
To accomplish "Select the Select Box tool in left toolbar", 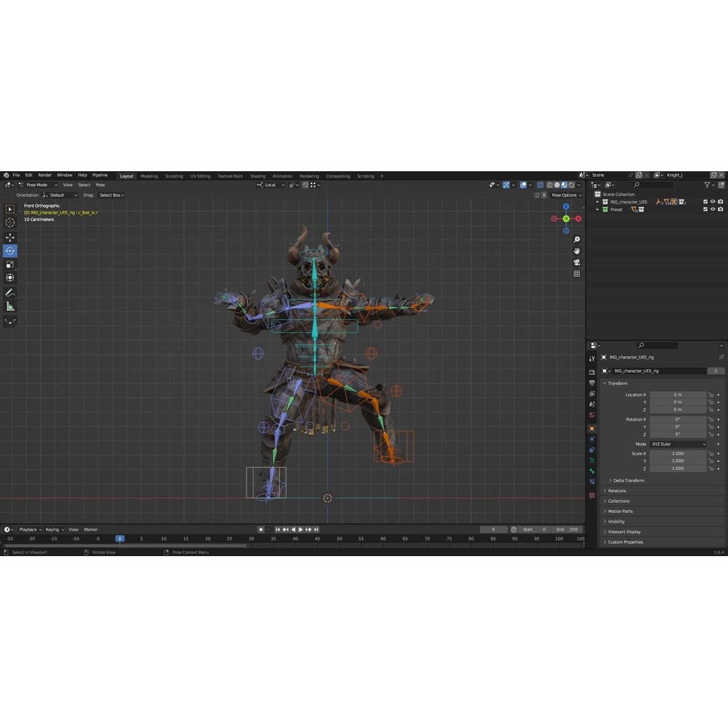I will pyautogui.click(x=9, y=210).
